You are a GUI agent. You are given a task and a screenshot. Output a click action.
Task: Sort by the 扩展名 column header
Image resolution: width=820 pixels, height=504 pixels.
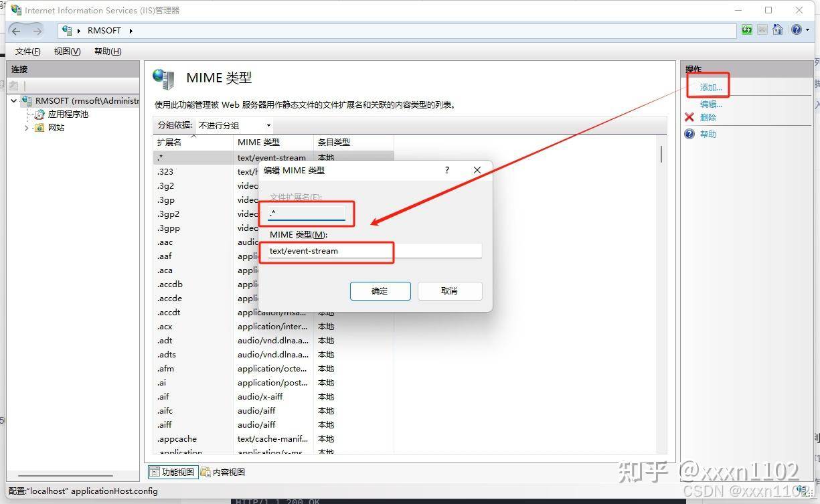193,142
